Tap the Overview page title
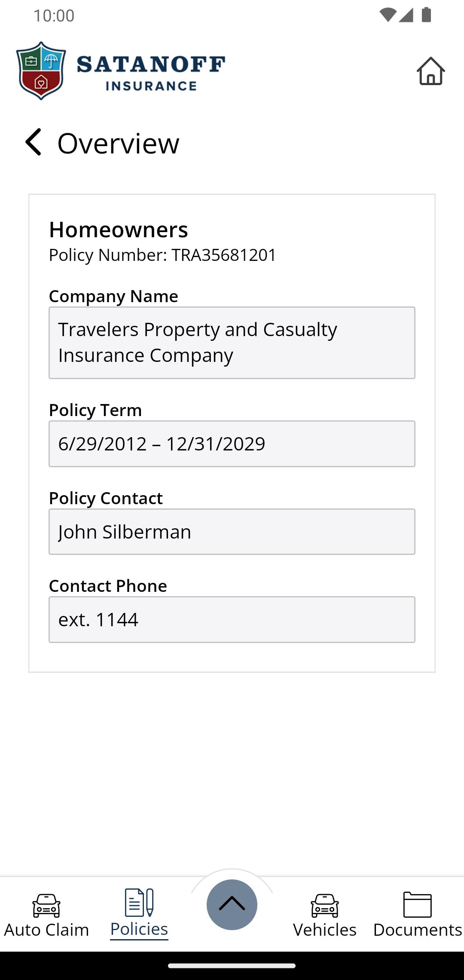Screen dimensions: 464x980 (x=118, y=143)
